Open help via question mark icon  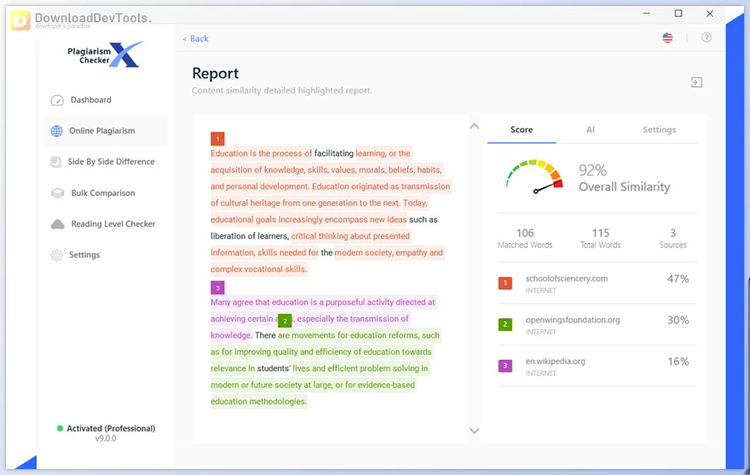[706, 37]
